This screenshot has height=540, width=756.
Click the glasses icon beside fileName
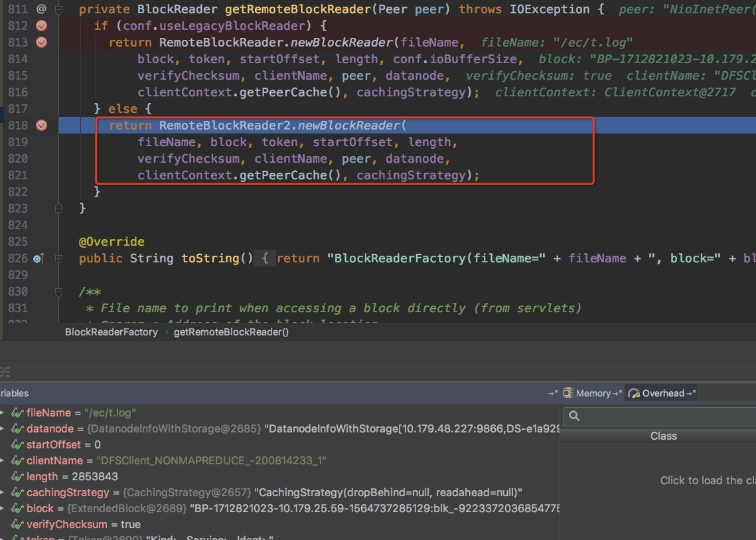17,412
